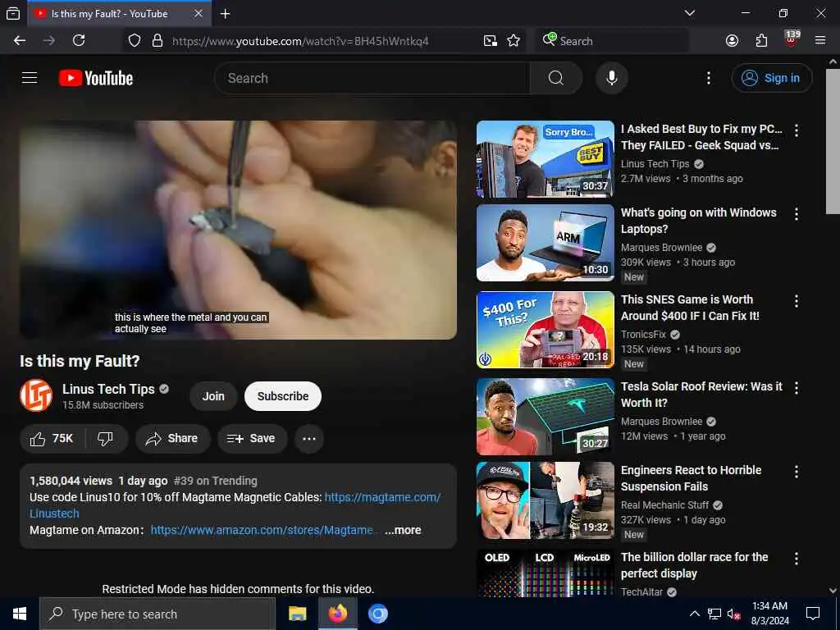Open Firefox extensions puzzle icon

pyautogui.click(x=761, y=41)
